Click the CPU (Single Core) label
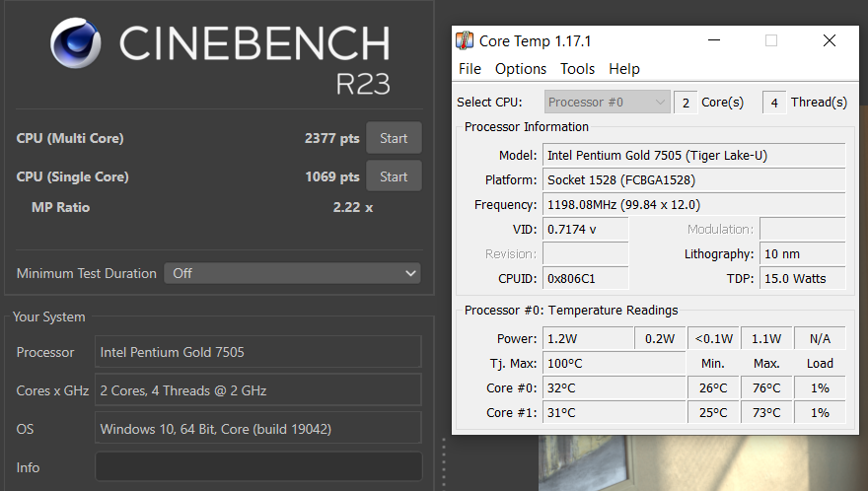Screen dimensions: 868x491 pyautogui.click(x=73, y=176)
